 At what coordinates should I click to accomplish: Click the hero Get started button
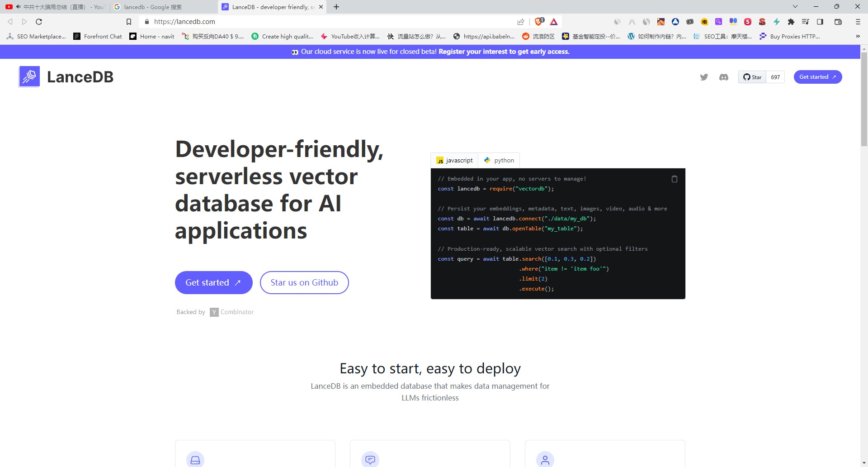coord(213,282)
